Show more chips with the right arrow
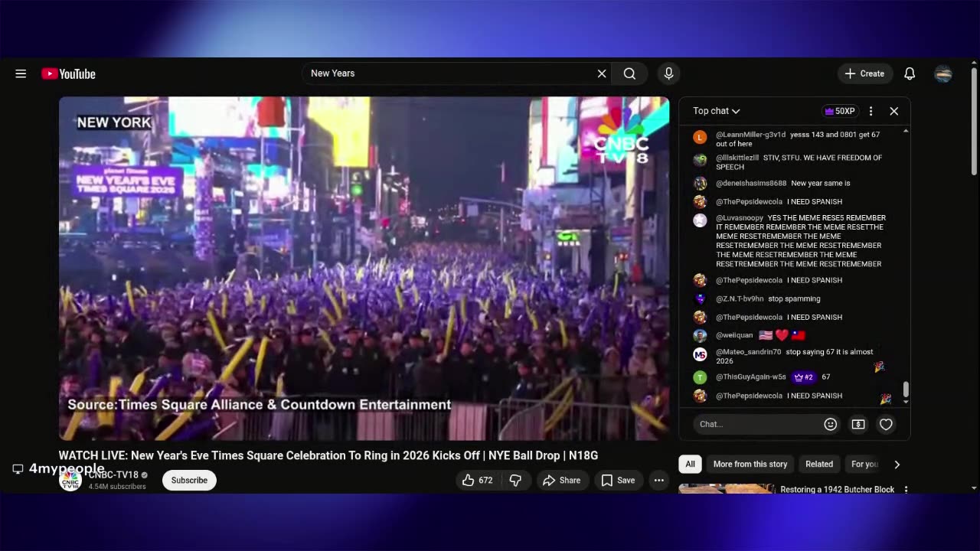The width and height of the screenshot is (980, 551). pyautogui.click(x=897, y=464)
